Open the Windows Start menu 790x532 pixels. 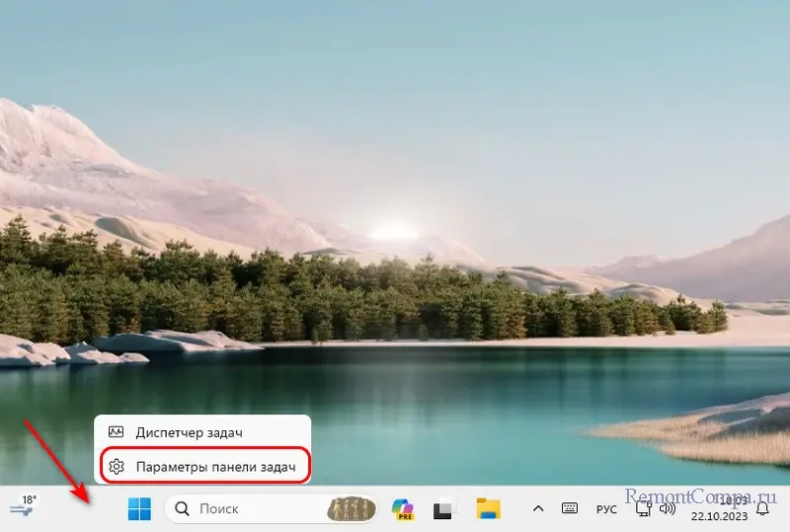click(139, 509)
